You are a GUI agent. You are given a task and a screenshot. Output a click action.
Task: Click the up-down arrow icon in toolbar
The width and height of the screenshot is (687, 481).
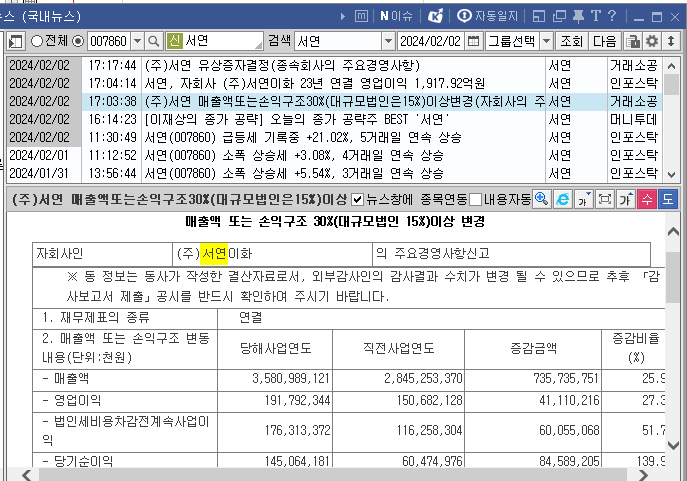coord(671,42)
